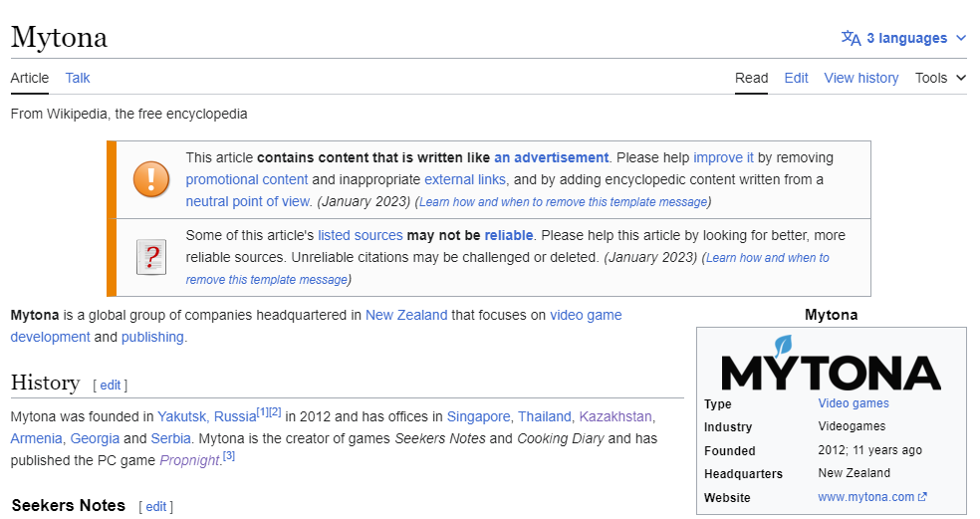Edit the Seekers Notes section
The image size is (980, 519).
click(x=155, y=506)
